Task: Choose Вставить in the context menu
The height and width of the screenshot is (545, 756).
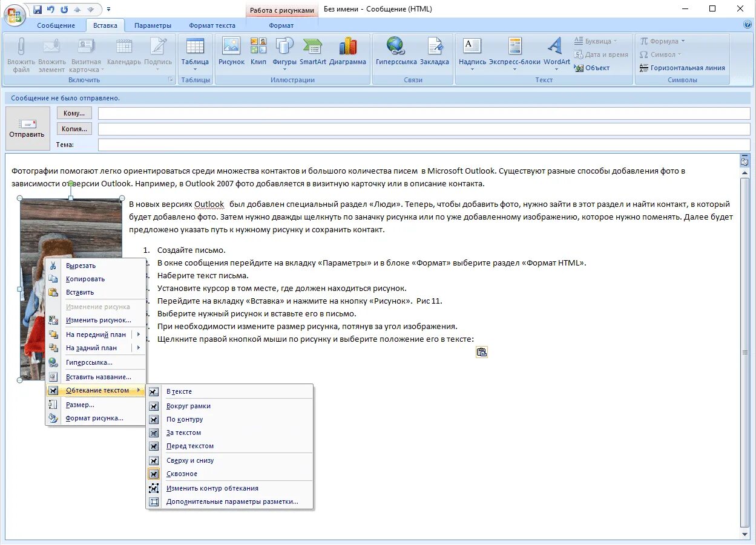Action: tap(96, 292)
